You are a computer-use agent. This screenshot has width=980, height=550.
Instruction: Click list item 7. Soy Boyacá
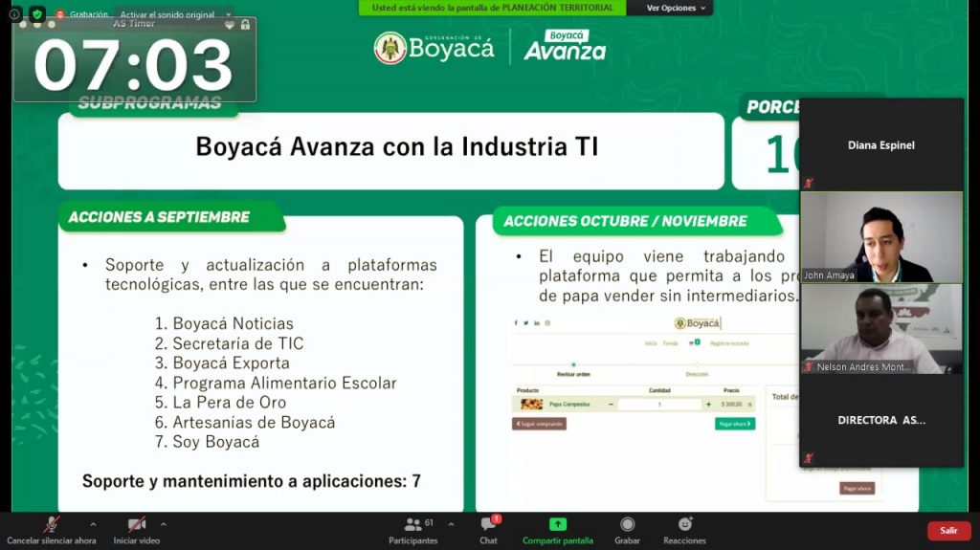pos(207,442)
